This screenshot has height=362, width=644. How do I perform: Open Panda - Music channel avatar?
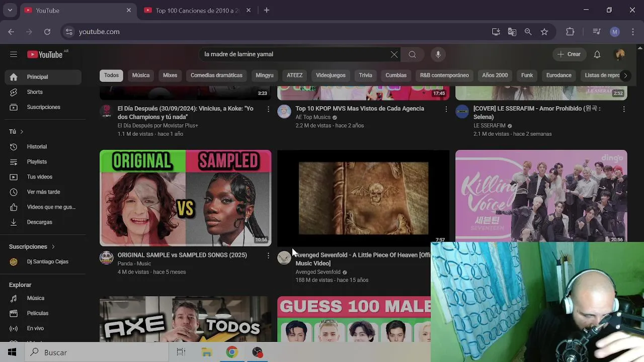[106, 257]
